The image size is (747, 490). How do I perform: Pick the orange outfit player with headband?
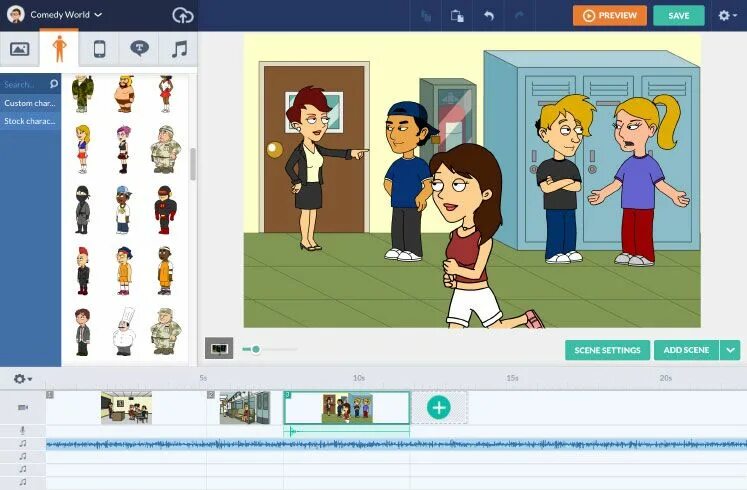[x=165, y=270]
